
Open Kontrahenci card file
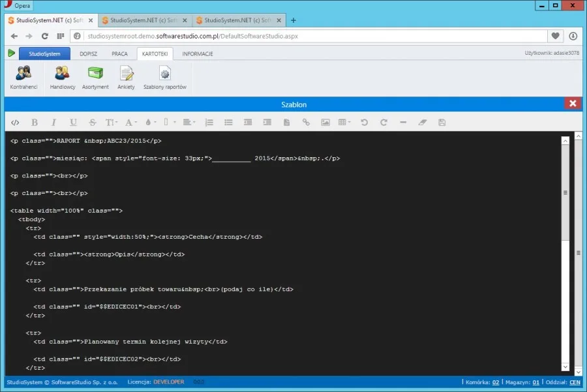tap(23, 78)
